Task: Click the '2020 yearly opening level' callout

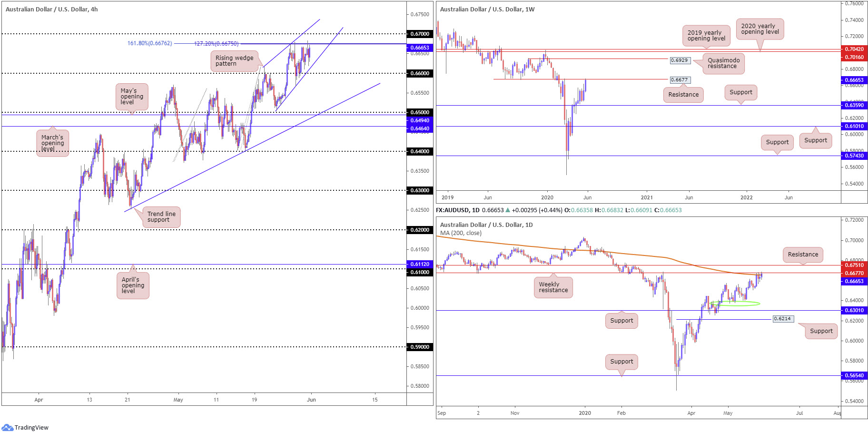Action: click(760, 29)
